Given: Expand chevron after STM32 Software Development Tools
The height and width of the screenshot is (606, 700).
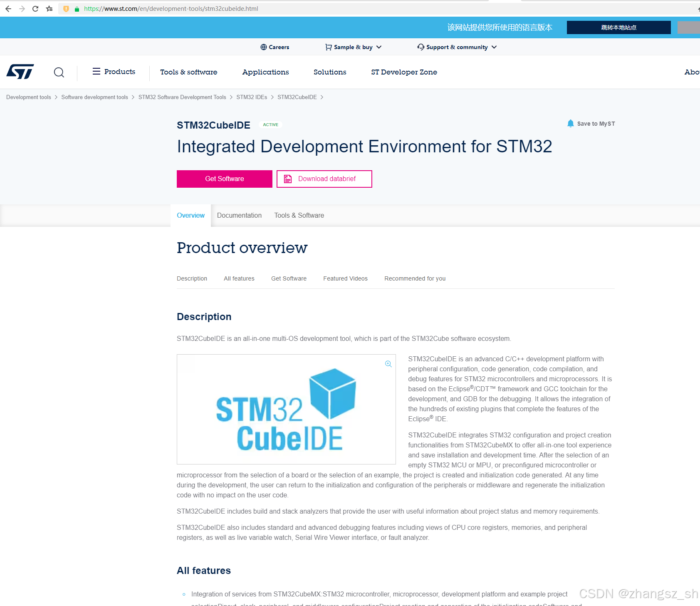Looking at the screenshot, I should tap(231, 97).
